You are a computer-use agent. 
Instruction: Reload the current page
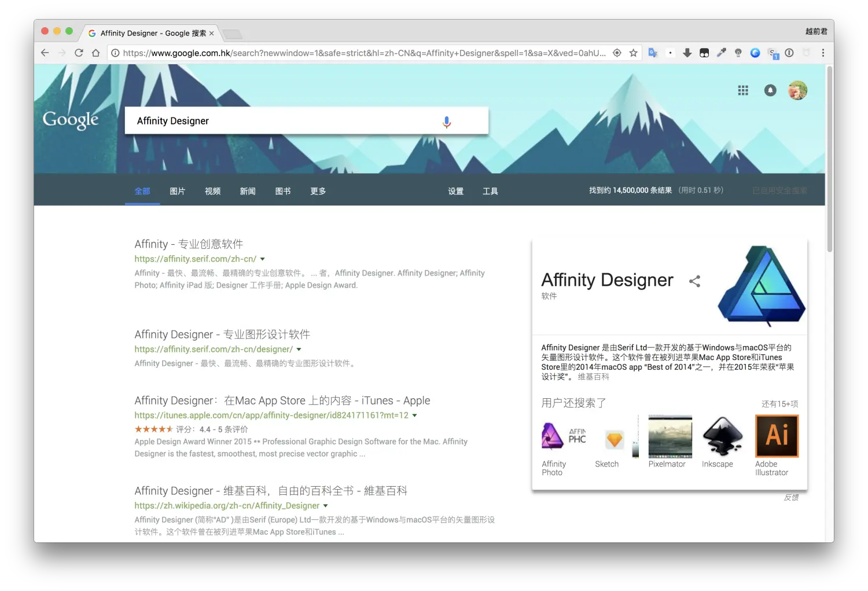[x=79, y=53]
